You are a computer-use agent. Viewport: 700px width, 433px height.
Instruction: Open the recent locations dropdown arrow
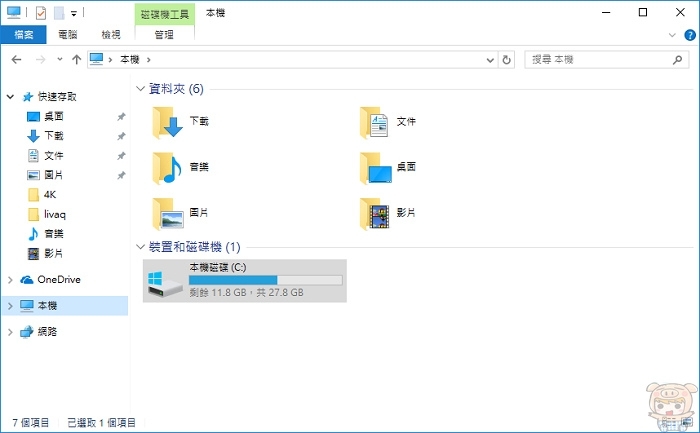(59, 59)
